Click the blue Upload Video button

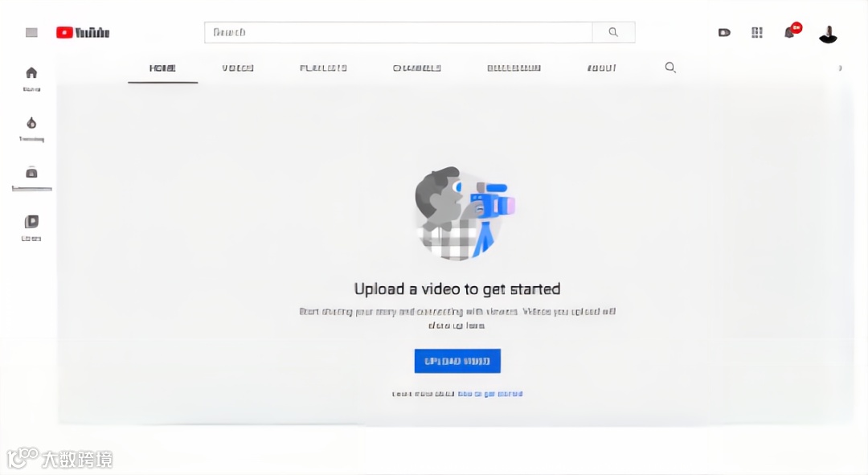[x=457, y=361]
